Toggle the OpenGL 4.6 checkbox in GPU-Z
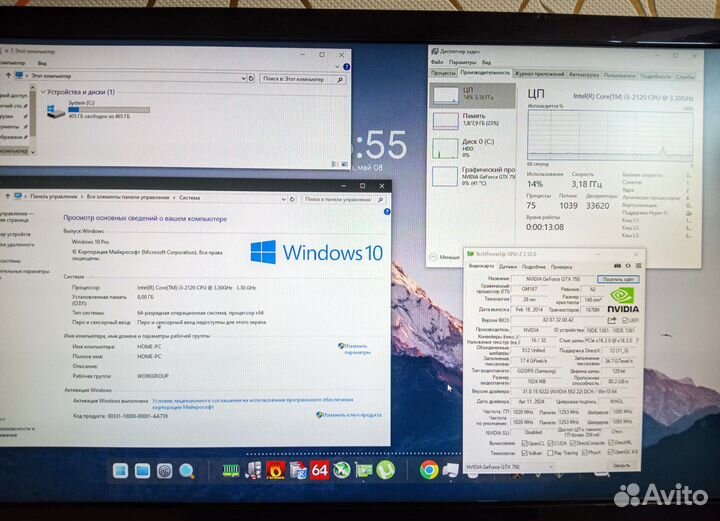Viewport: 720px width, 521px height. pyautogui.click(x=611, y=453)
